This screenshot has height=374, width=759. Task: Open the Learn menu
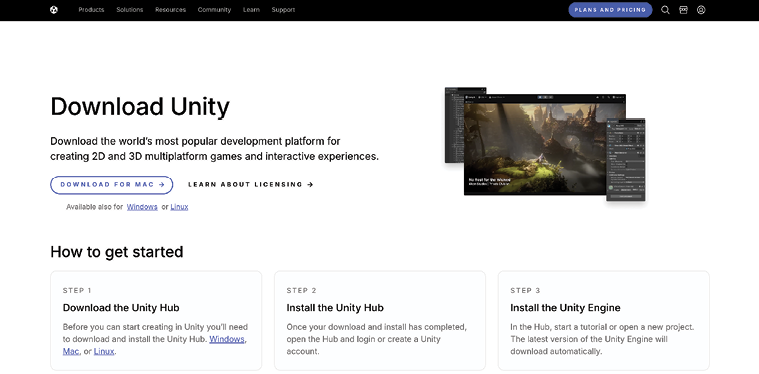[x=251, y=10]
